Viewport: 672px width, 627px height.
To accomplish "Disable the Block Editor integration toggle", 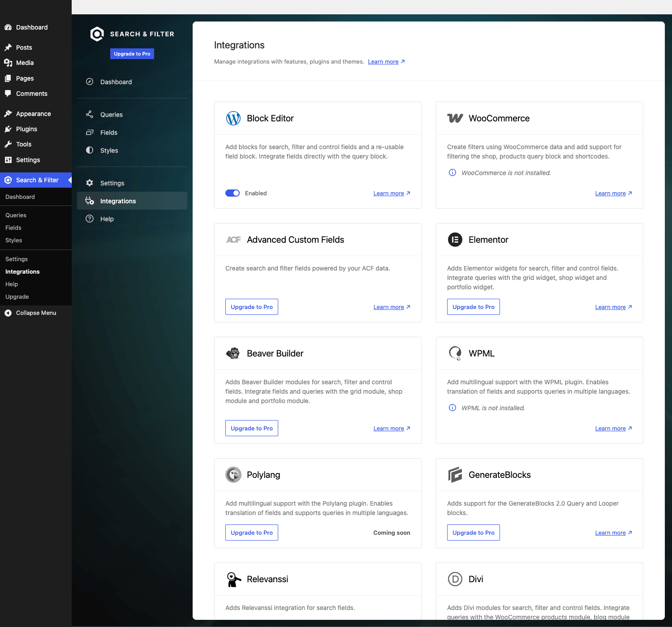I will point(233,193).
